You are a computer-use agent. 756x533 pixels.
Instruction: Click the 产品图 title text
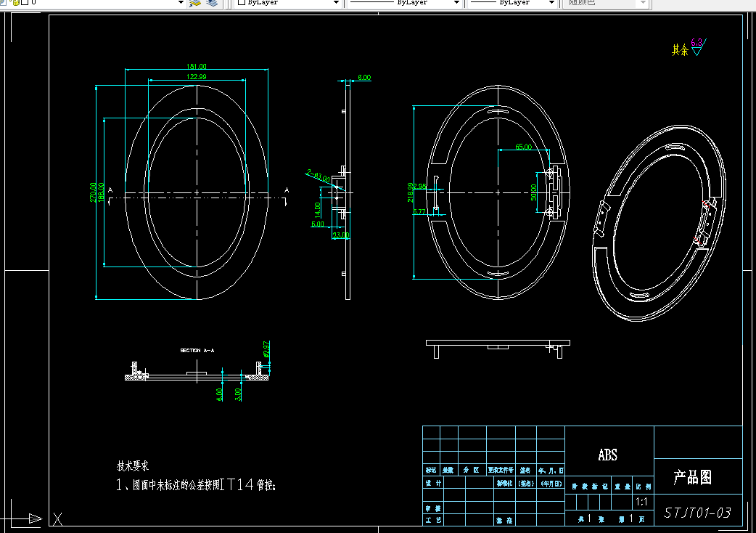coord(693,478)
